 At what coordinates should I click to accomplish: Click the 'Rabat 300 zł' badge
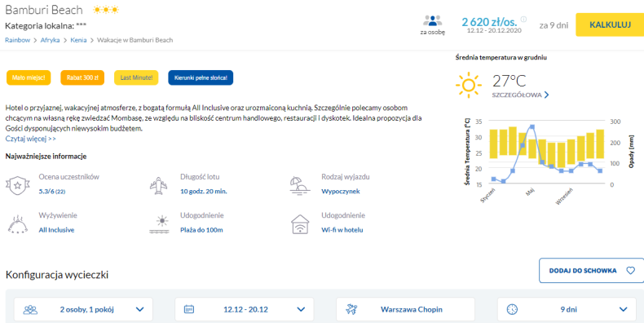pyautogui.click(x=82, y=77)
